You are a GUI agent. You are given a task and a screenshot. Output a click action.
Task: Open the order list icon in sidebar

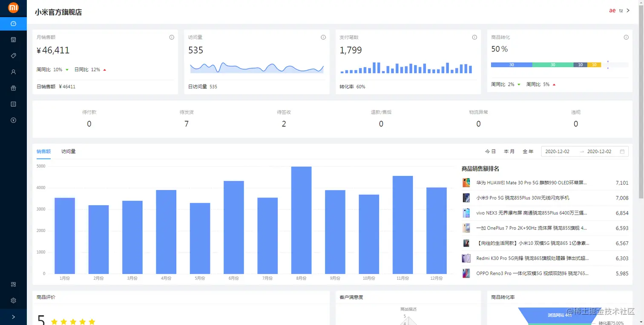click(13, 104)
